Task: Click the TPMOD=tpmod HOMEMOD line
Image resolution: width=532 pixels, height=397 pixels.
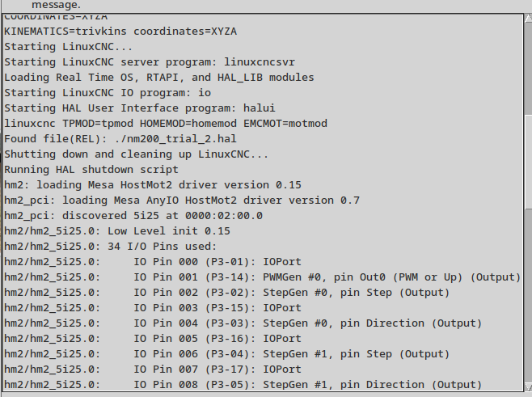Action: click(166, 123)
